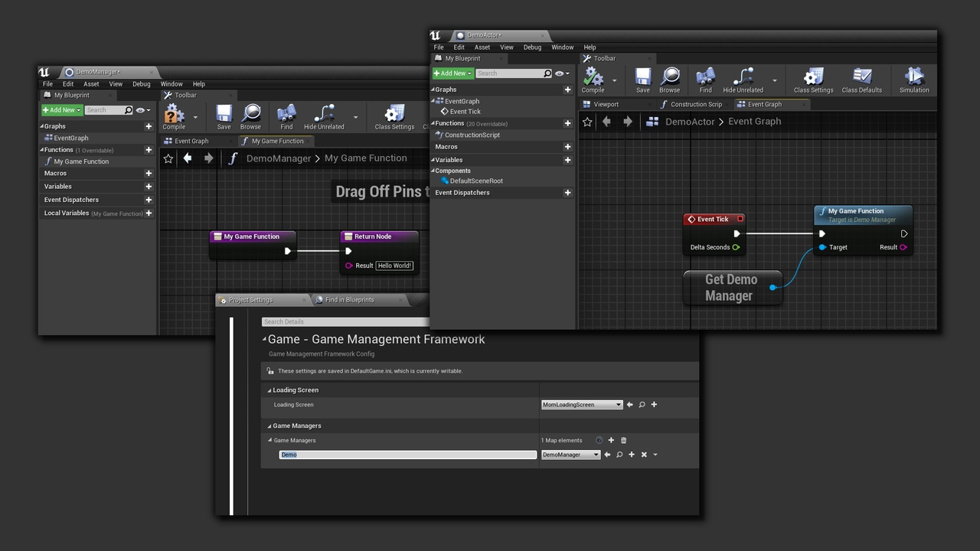
Task: Select DefaultSceneRoot component in DemoActor
Action: 476,181
